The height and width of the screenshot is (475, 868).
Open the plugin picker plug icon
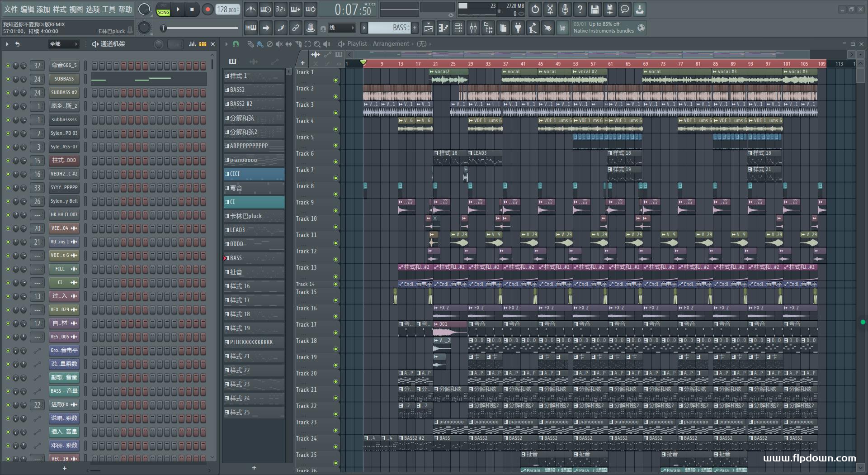[518, 28]
